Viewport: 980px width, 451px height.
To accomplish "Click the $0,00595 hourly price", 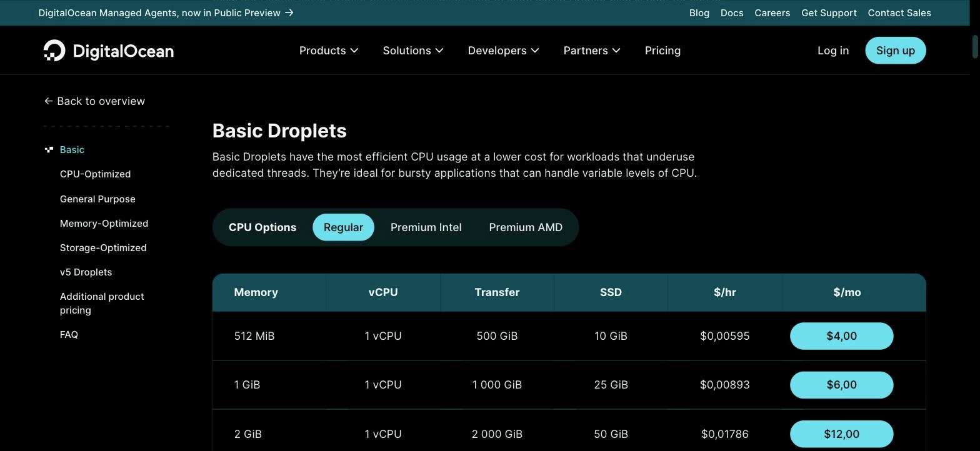I will [725, 336].
